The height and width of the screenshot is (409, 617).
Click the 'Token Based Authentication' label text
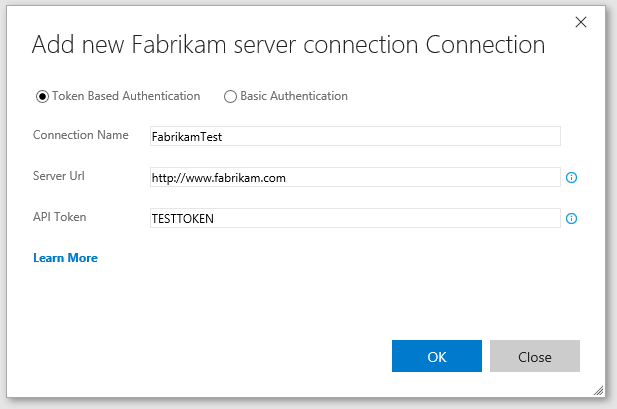[124, 97]
